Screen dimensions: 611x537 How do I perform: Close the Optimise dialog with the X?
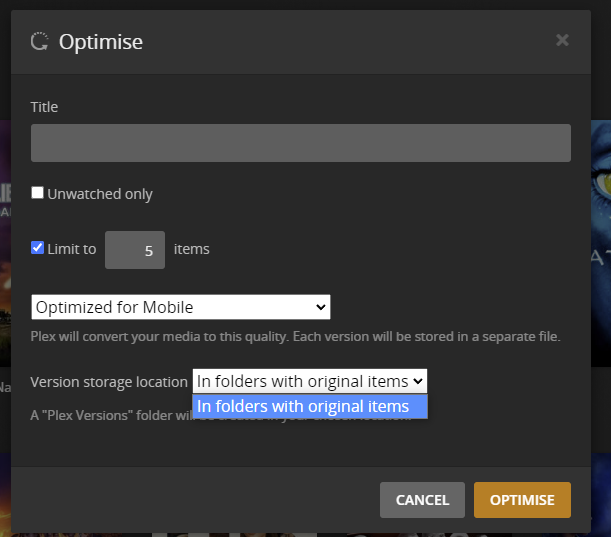562,40
